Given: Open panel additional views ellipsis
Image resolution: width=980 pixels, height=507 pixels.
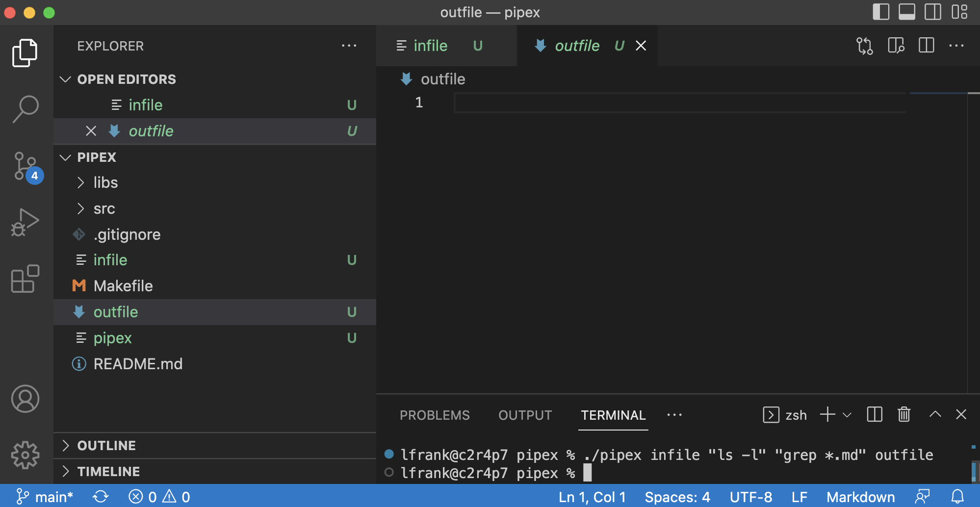Looking at the screenshot, I should point(674,415).
